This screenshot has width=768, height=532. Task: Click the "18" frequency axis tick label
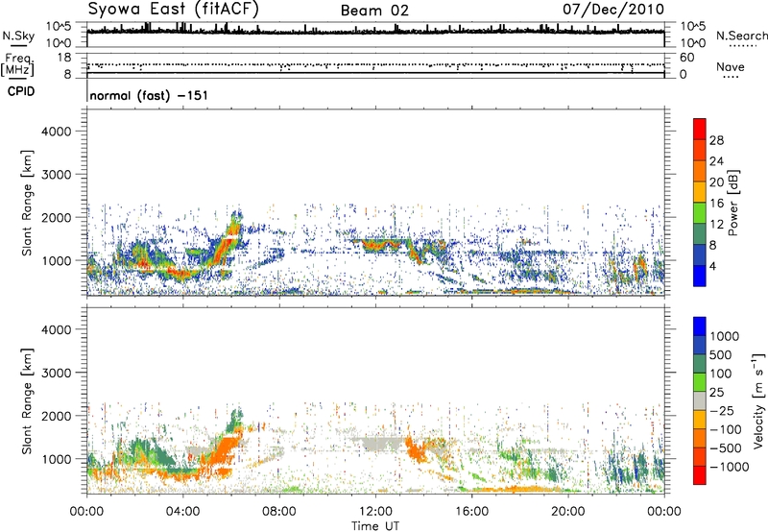(x=64, y=58)
